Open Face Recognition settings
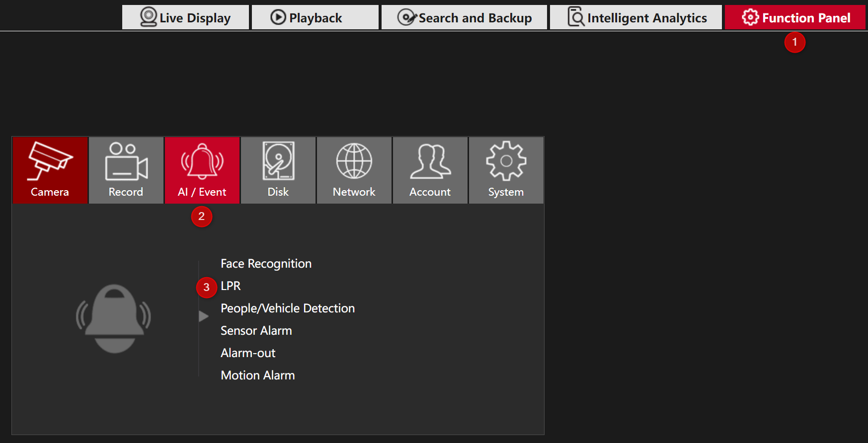The image size is (868, 443). (266, 264)
